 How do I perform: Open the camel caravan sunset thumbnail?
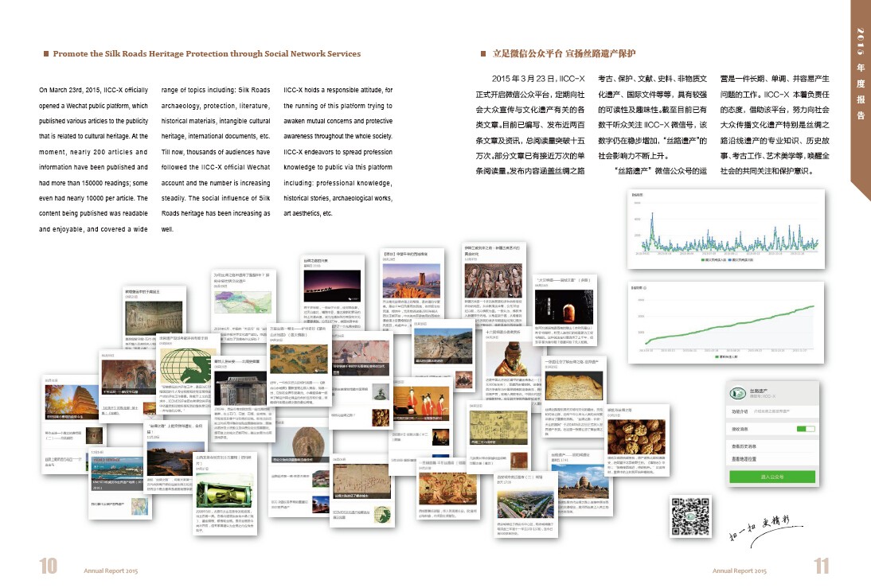332,286
